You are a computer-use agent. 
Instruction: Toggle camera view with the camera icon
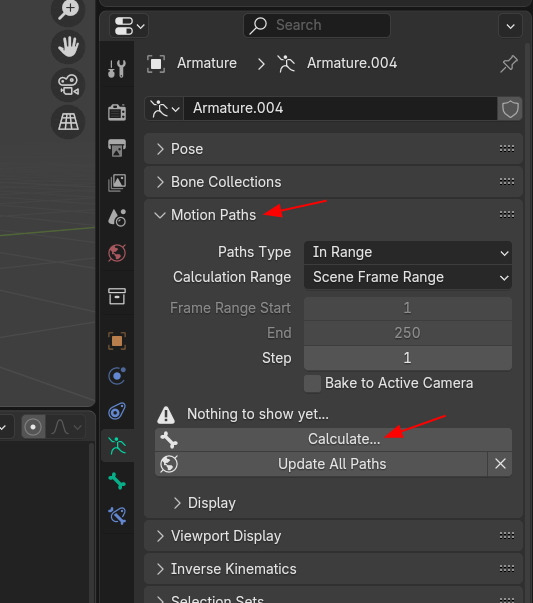(68, 85)
